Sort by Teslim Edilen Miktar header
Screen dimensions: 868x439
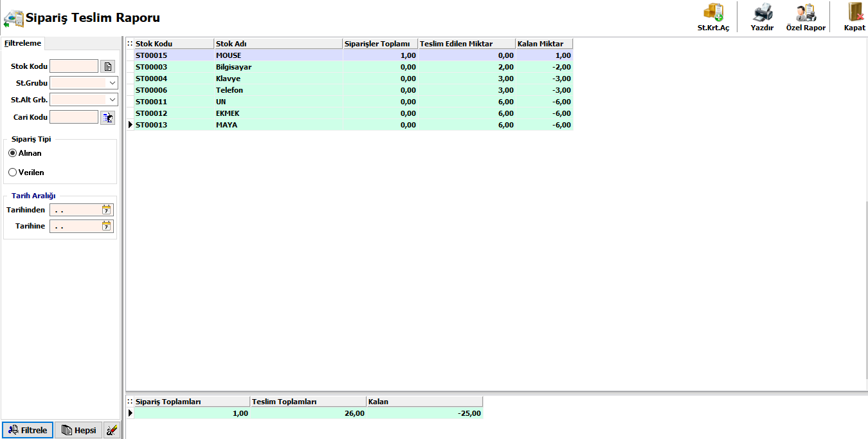(467, 44)
